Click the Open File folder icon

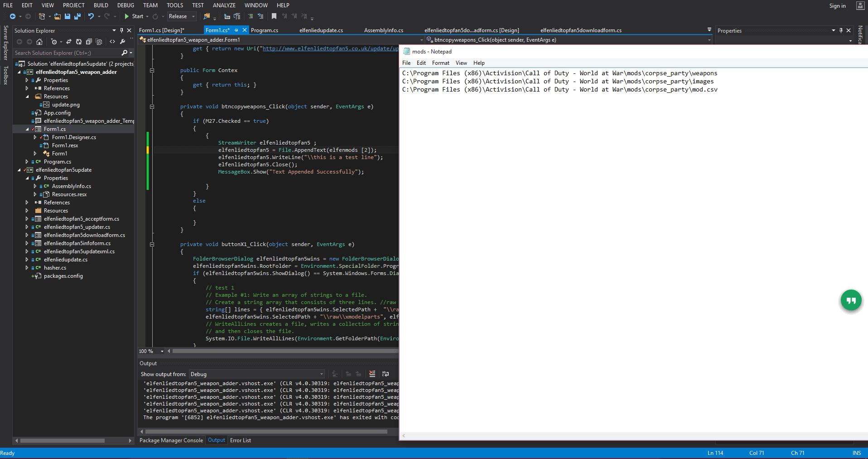(57, 16)
